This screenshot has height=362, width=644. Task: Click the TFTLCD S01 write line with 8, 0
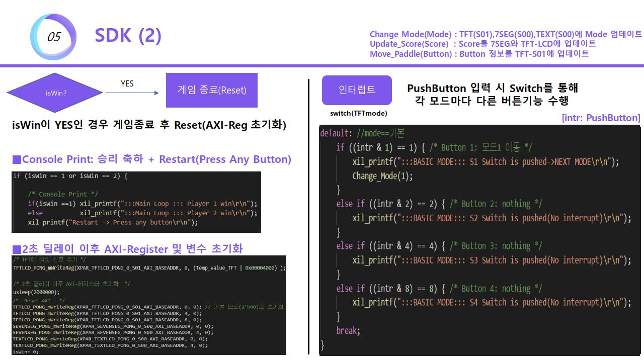point(107,320)
